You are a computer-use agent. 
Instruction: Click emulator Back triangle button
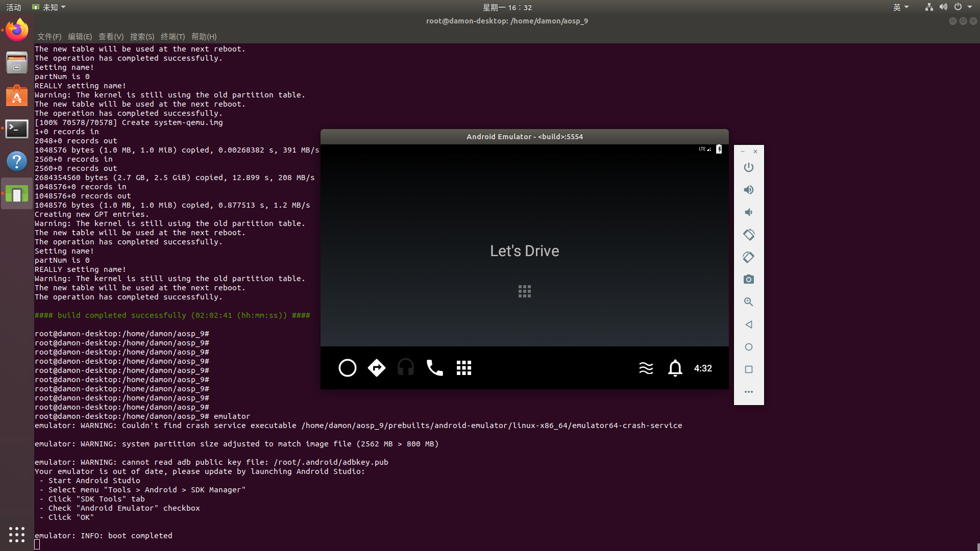pyautogui.click(x=749, y=324)
